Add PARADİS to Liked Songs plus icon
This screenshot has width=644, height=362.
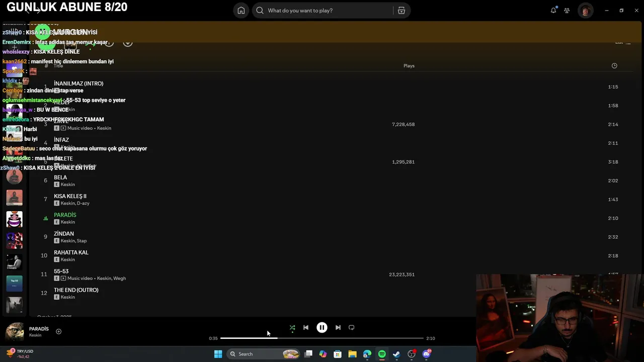[x=58, y=331]
